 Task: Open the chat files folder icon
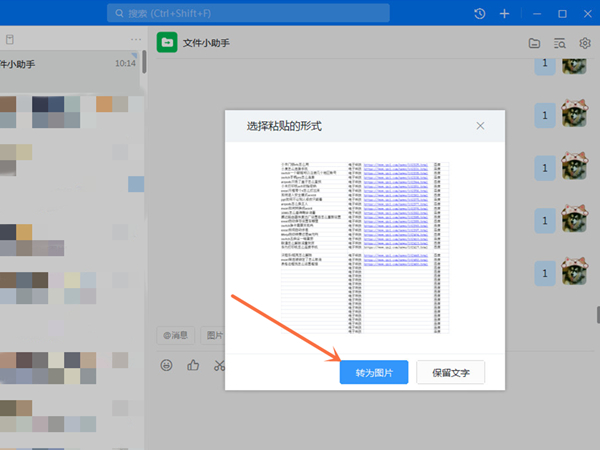coord(535,43)
